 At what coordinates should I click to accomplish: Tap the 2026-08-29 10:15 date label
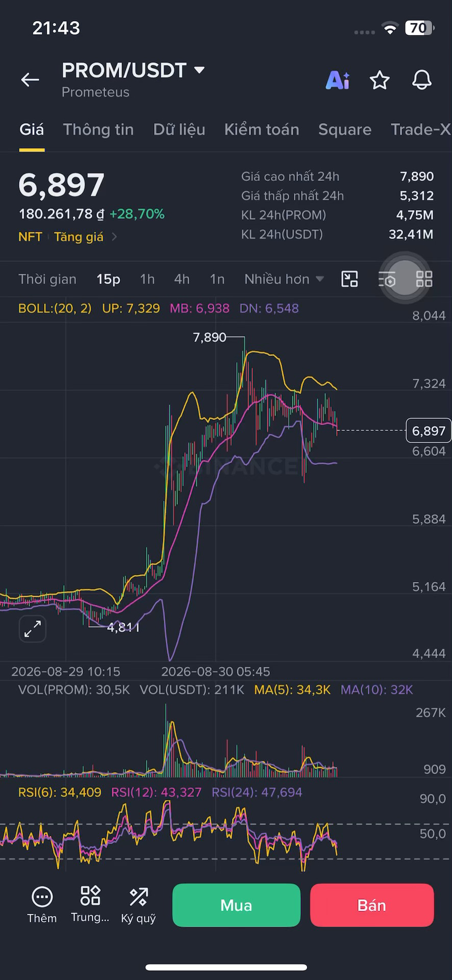[66, 672]
